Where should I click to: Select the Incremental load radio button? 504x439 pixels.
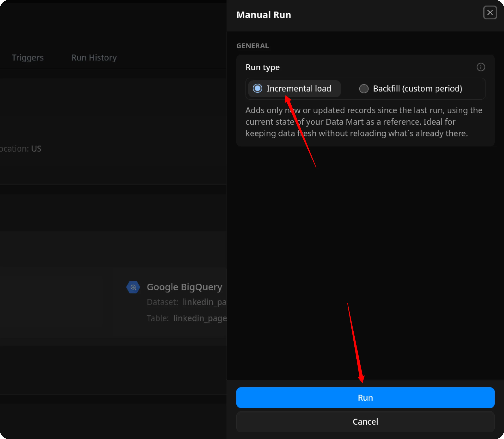(x=257, y=89)
